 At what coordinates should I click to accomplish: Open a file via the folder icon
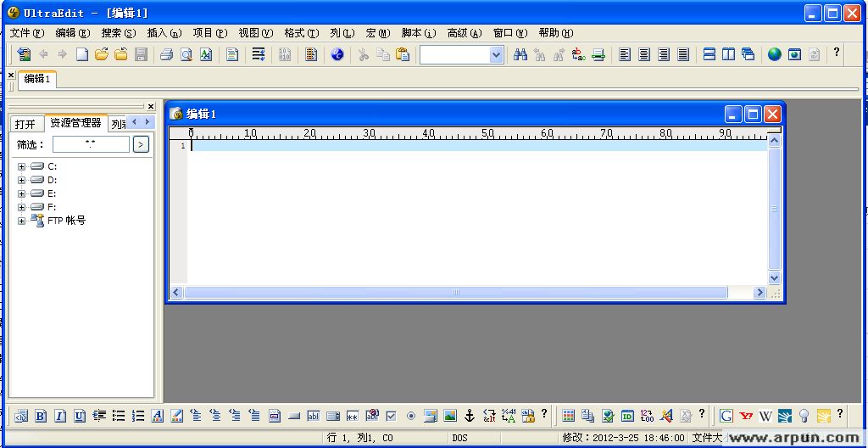(101, 54)
